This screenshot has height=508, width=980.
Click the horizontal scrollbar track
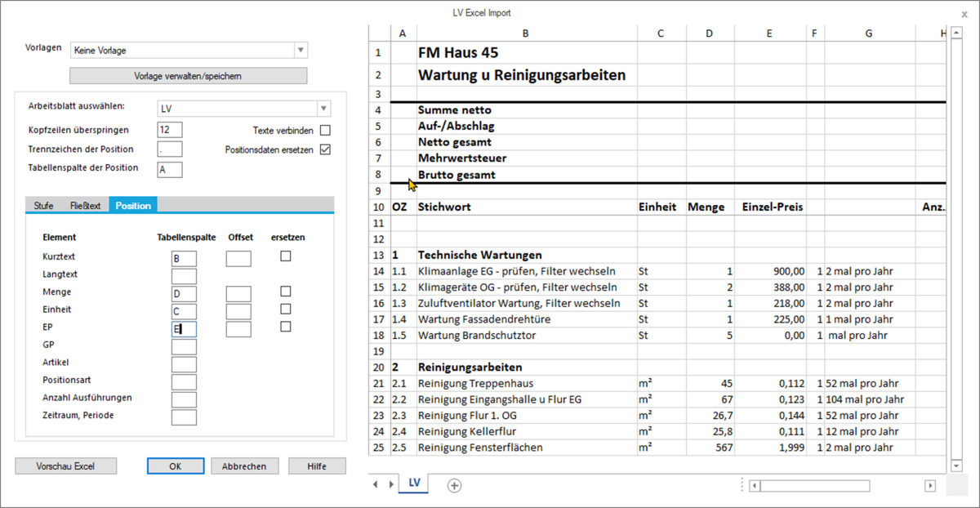[842, 485]
